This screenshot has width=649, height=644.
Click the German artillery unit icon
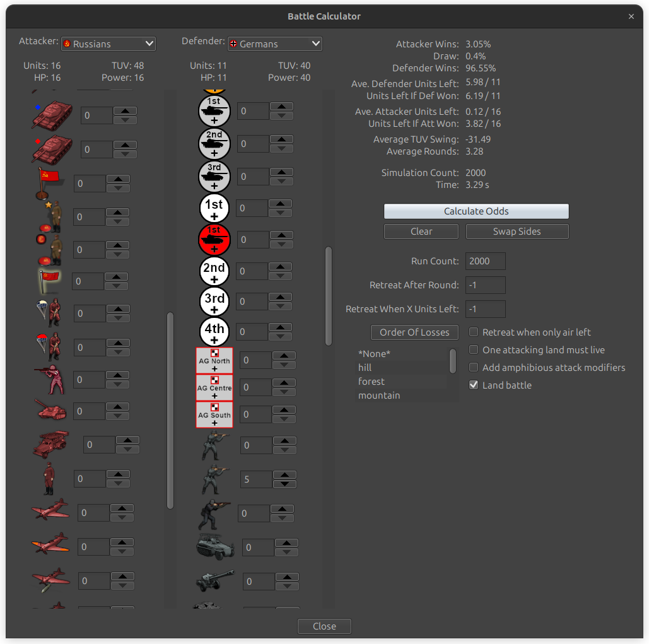point(214,580)
